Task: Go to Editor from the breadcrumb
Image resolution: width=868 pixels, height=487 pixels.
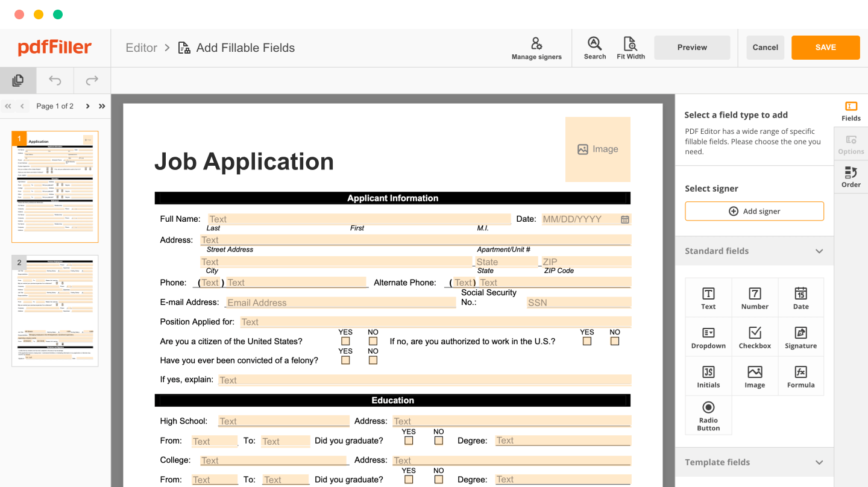Action: pyautogui.click(x=141, y=48)
